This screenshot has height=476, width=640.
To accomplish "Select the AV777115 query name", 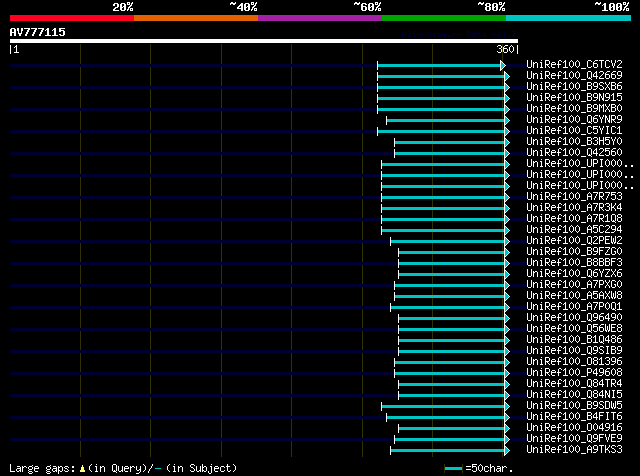I will [38, 32].
